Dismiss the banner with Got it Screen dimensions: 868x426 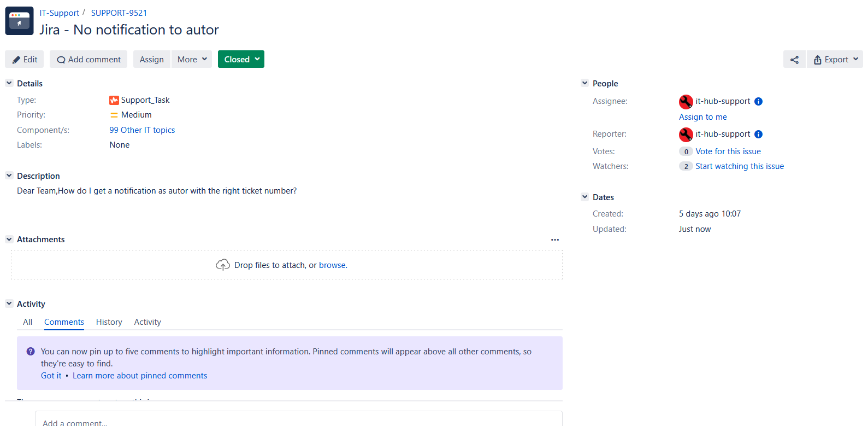click(x=51, y=376)
